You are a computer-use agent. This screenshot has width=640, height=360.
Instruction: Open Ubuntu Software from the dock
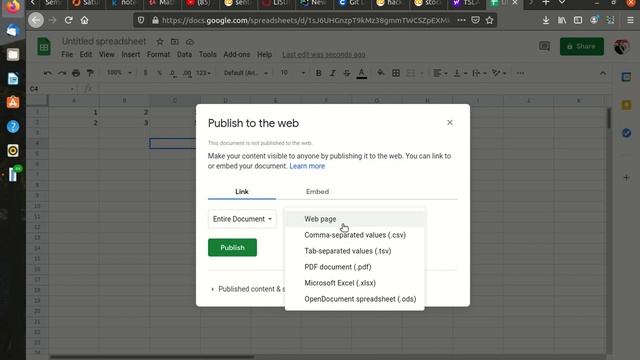[13, 102]
